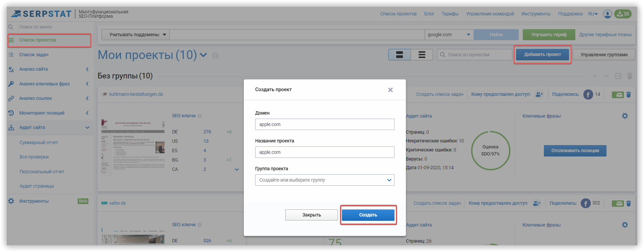Click the Название проекта input field
Screen dimensions: 644x252
[325, 152]
